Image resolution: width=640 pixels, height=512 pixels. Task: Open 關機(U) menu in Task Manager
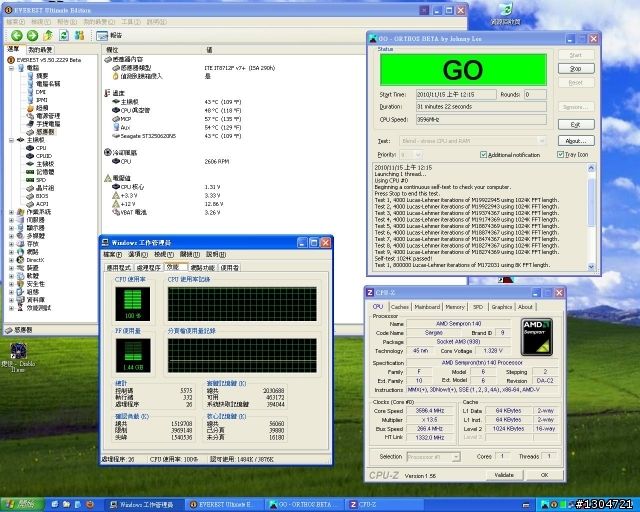189,254
